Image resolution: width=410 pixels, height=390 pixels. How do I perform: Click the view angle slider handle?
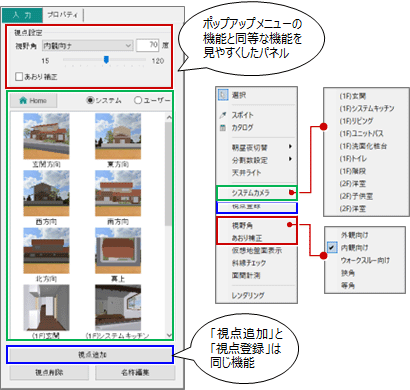pyautogui.click(x=106, y=60)
